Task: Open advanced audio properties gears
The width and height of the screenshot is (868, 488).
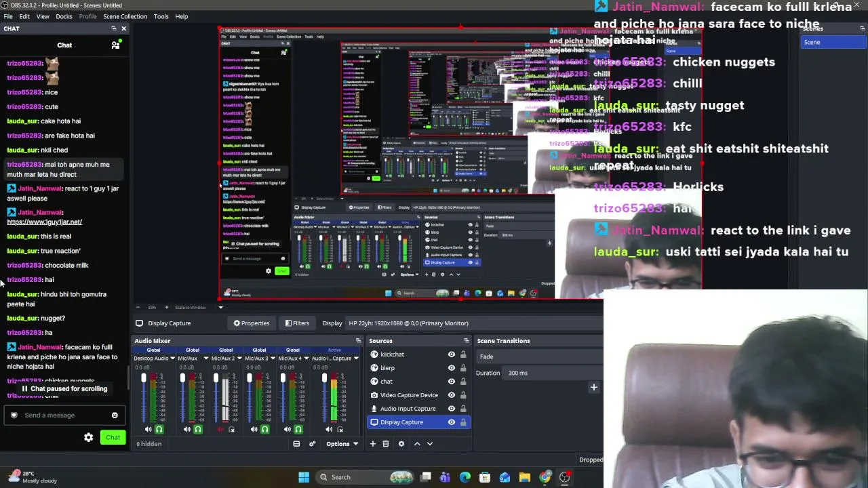Action: click(x=312, y=444)
